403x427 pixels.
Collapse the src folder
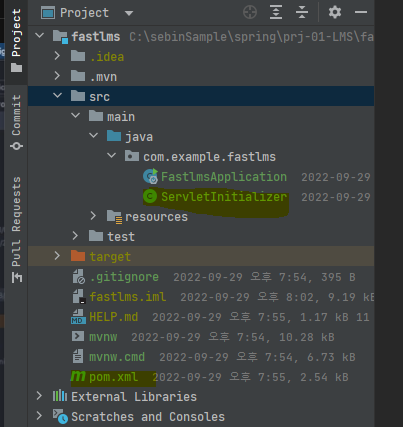click(57, 96)
